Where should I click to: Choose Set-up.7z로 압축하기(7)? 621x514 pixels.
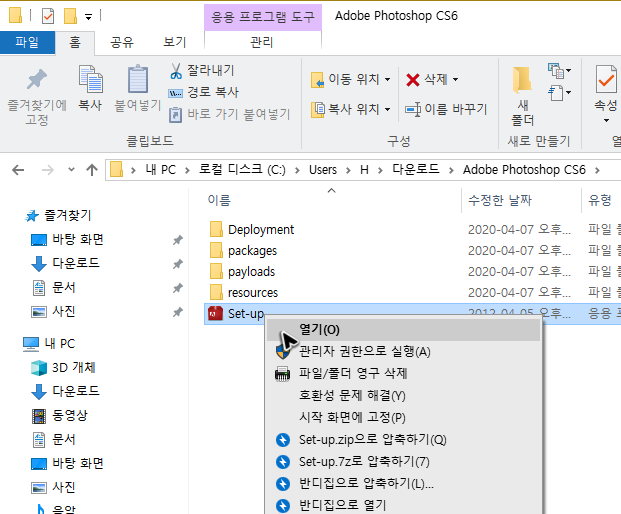click(x=403, y=461)
